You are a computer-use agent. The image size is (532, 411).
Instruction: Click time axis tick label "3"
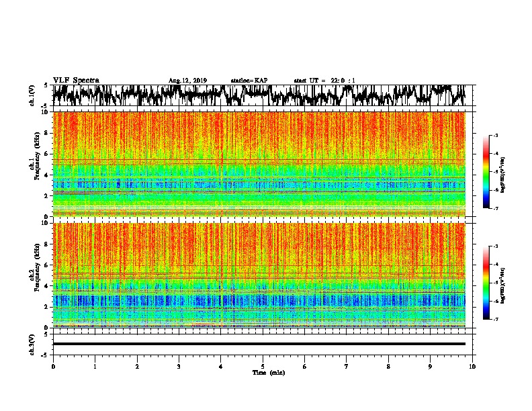(x=179, y=367)
